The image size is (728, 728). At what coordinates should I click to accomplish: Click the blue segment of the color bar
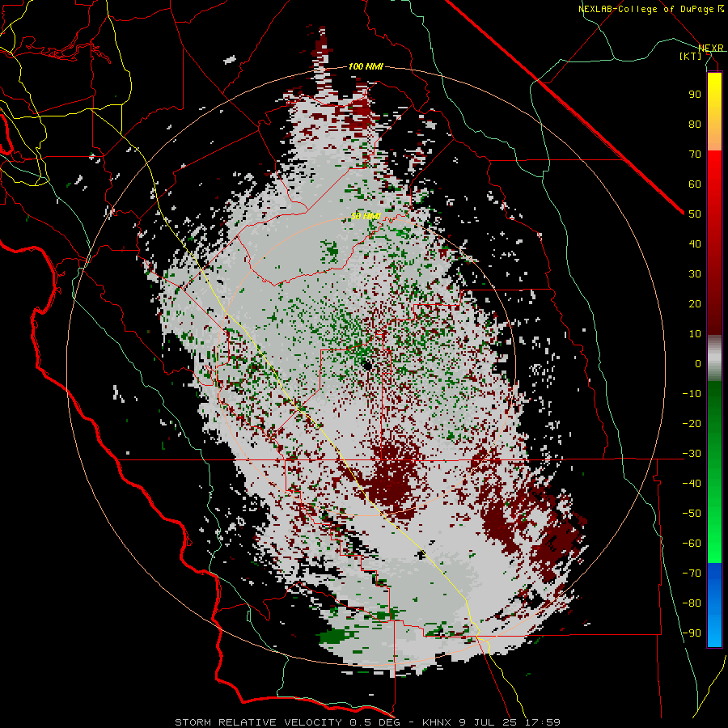point(714,604)
